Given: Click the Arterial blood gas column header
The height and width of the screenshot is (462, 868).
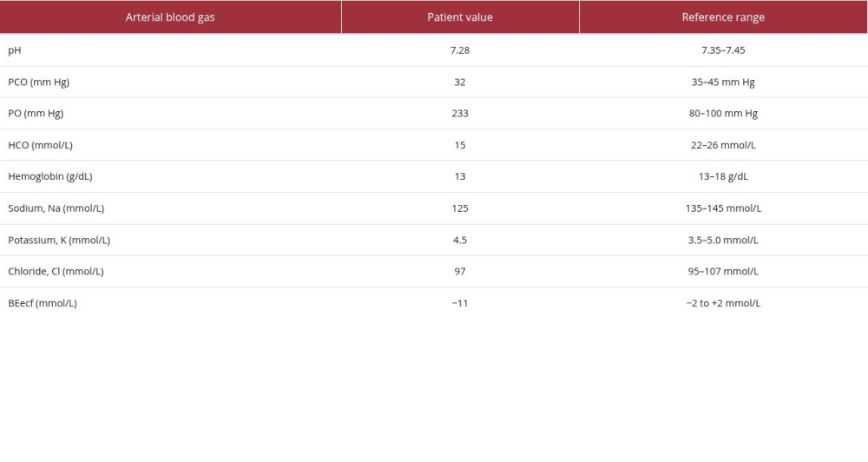Looking at the screenshot, I should (x=170, y=17).
